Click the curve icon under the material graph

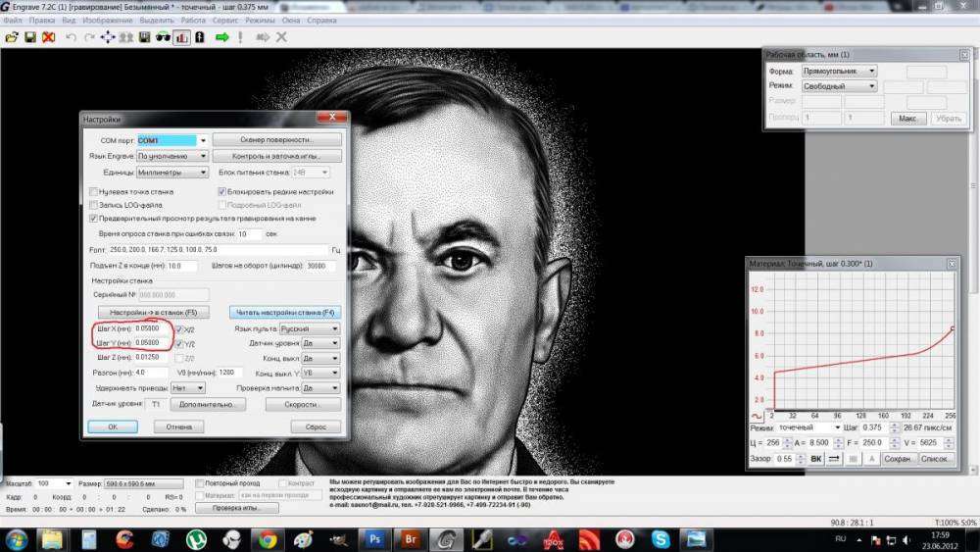(x=757, y=415)
